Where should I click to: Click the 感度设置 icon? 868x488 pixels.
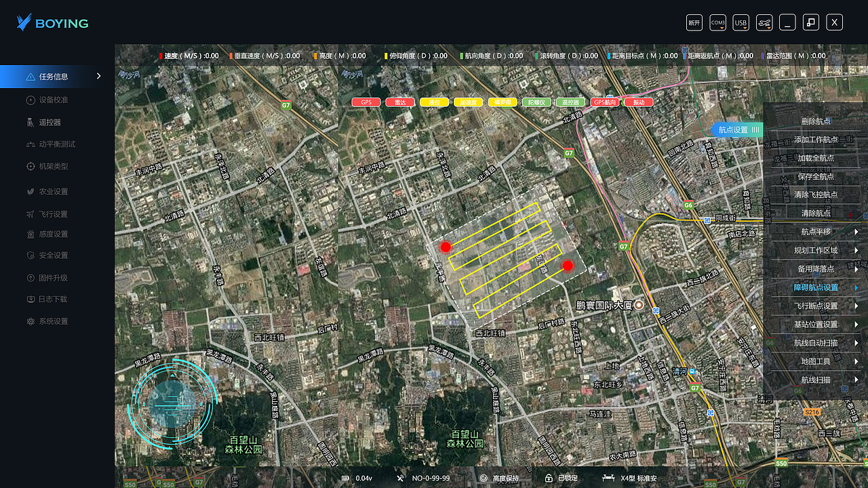[31, 235]
